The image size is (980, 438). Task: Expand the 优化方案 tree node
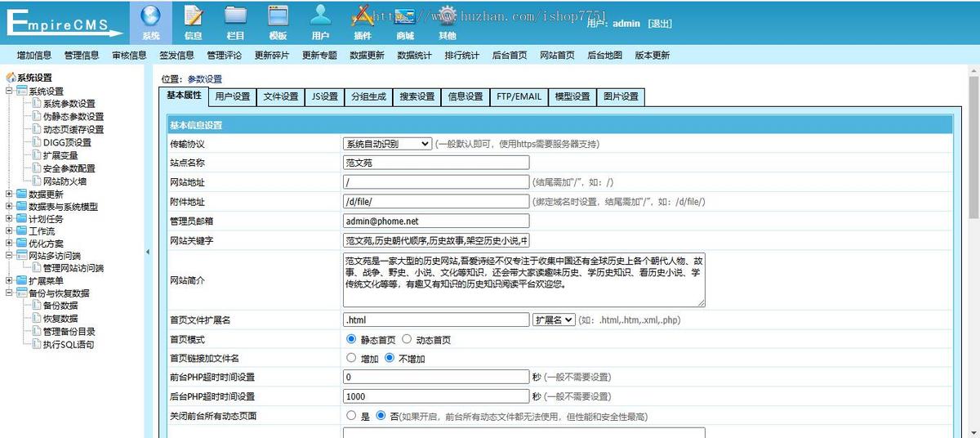9,243
